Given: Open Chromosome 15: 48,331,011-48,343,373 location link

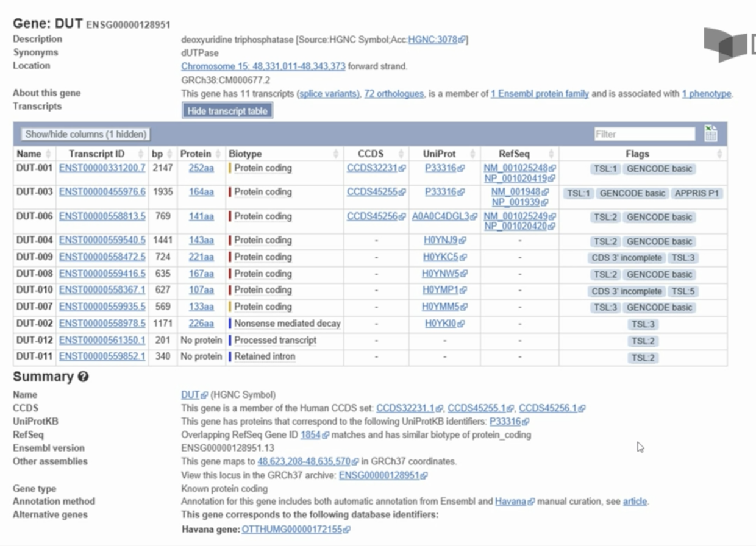Looking at the screenshot, I should (x=263, y=66).
